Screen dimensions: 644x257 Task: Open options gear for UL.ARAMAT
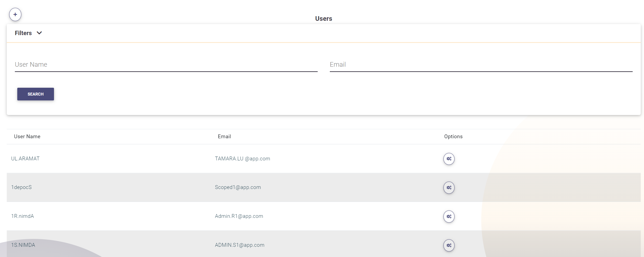(449, 159)
